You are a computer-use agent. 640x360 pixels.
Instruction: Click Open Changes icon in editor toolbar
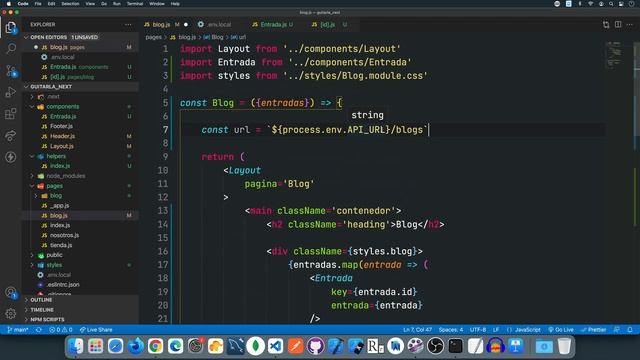[x=606, y=24]
